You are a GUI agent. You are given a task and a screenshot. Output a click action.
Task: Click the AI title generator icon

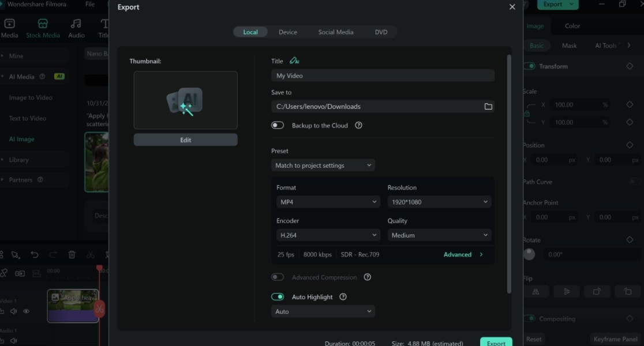coord(294,61)
